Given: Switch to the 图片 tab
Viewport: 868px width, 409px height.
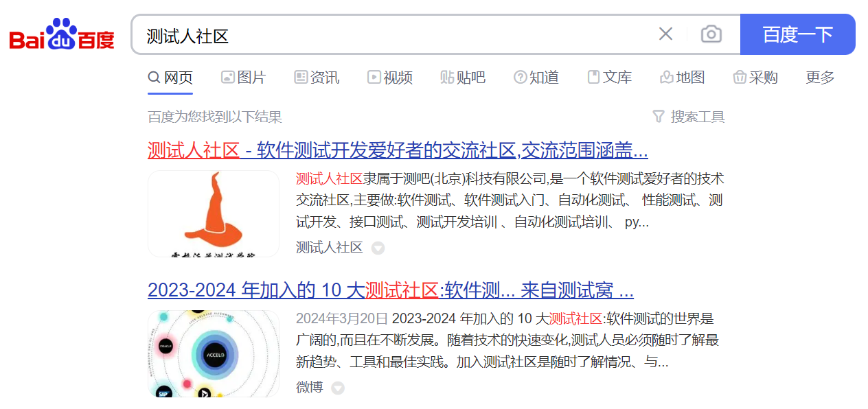Looking at the screenshot, I should point(243,78).
